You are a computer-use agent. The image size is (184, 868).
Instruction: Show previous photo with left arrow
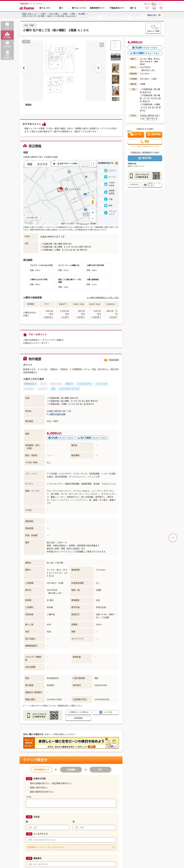[24, 68]
